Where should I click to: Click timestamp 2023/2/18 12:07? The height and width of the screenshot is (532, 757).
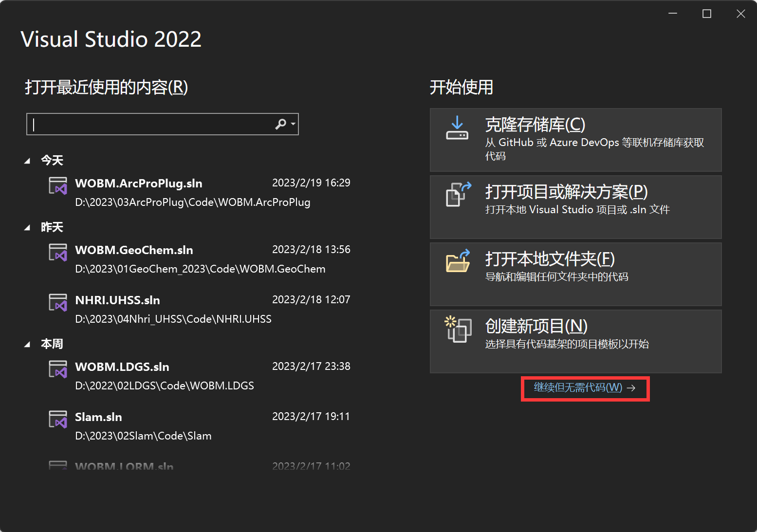coord(311,299)
